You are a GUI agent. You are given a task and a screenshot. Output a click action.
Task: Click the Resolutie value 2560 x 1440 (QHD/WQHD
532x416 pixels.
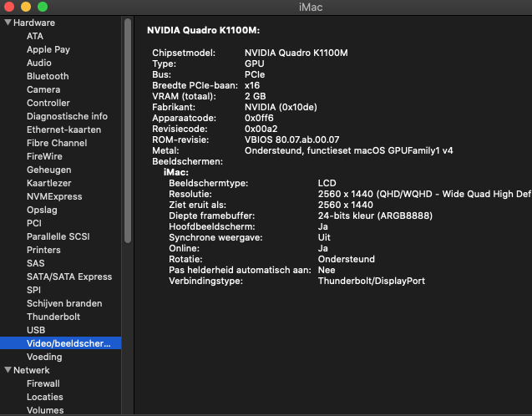point(424,194)
